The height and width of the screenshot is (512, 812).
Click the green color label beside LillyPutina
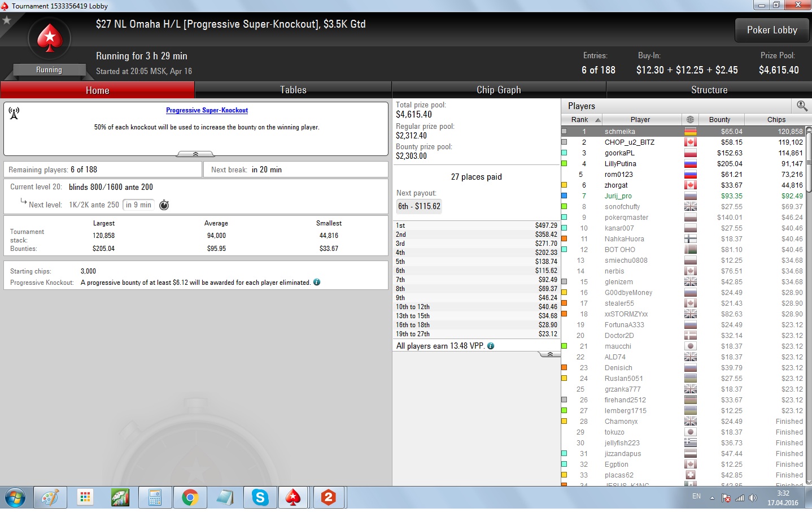[x=564, y=164]
